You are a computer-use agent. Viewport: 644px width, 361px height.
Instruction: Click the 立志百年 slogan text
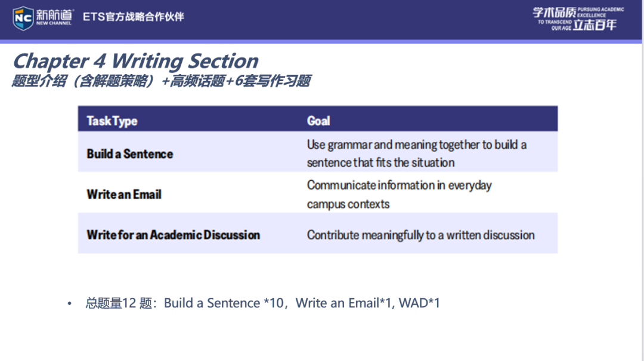click(595, 25)
